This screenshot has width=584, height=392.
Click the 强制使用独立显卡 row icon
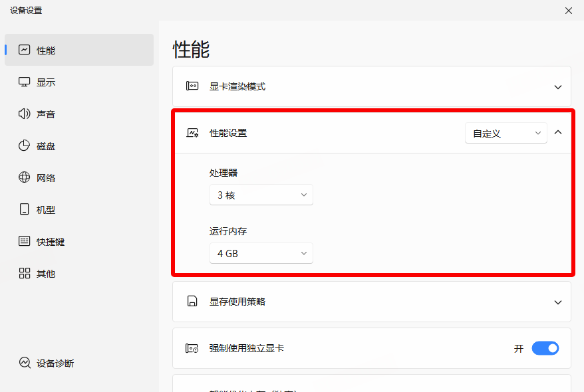(192, 347)
